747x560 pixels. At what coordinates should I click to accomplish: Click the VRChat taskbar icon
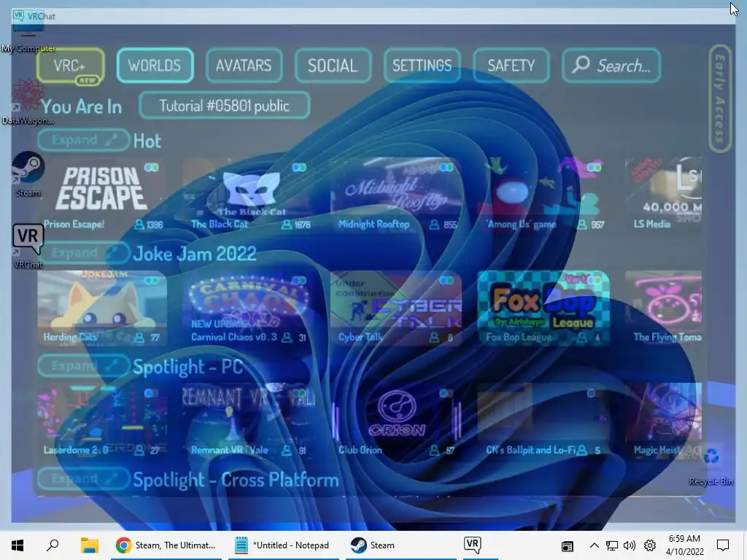tap(473, 545)
